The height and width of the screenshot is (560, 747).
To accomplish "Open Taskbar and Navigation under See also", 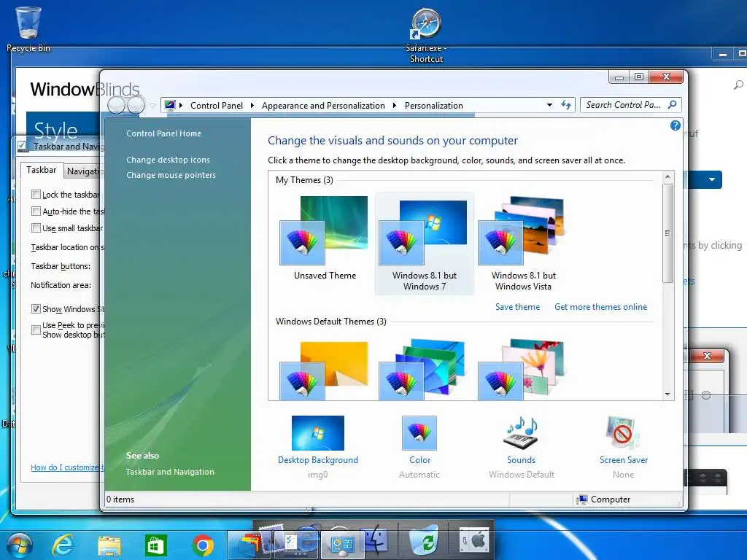I will (170, 472).
